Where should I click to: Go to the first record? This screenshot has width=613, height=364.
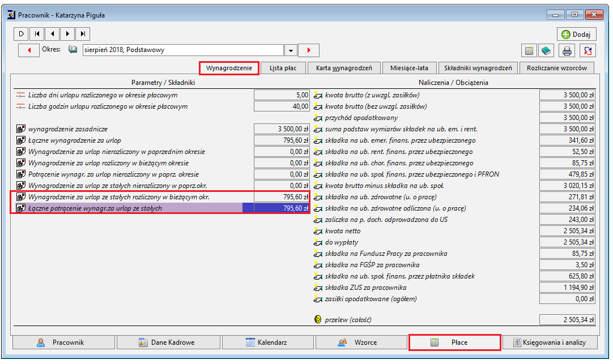pyautogui.click(x=37, y=33)
